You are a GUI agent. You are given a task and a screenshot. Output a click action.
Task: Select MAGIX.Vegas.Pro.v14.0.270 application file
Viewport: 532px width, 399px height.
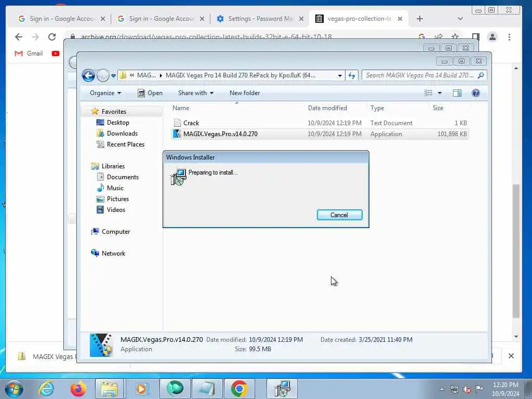pos(320,134)
